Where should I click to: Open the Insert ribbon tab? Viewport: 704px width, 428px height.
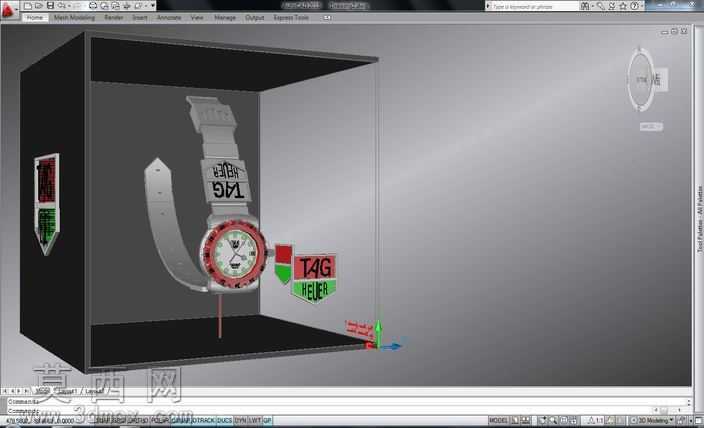140,18
